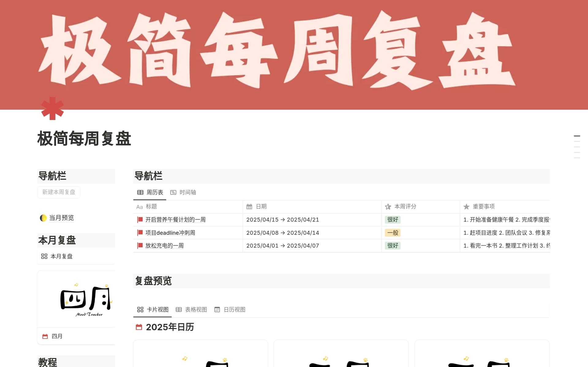Open the 日历视图 view
The image size is (588, 367).
click(230, 309)
